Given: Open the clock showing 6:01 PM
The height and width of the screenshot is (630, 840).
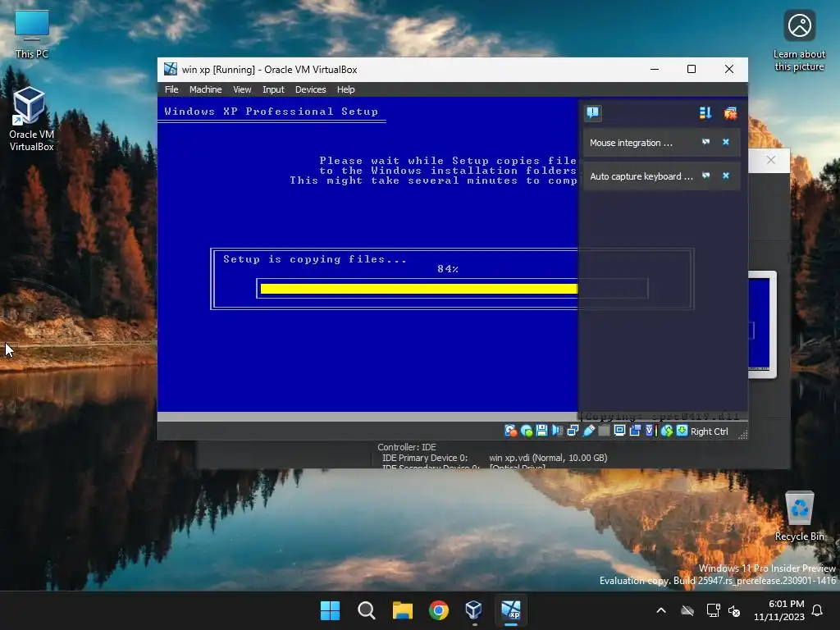Looking at the screenshot, I should 779,610.
